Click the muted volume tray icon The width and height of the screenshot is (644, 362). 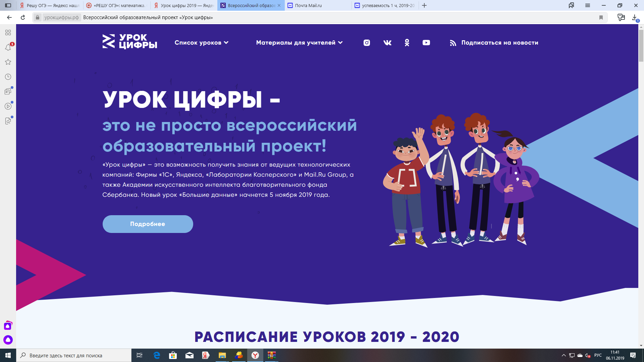pos(588,355)
